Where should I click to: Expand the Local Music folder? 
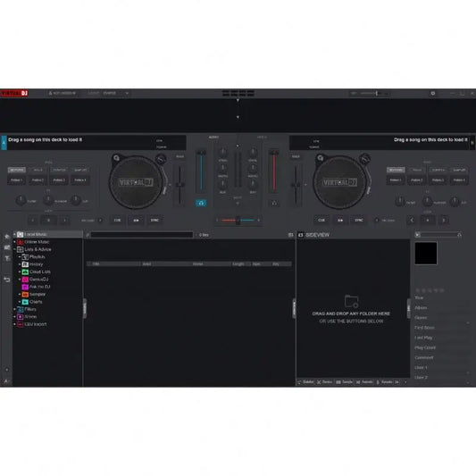tap(14, 234)
